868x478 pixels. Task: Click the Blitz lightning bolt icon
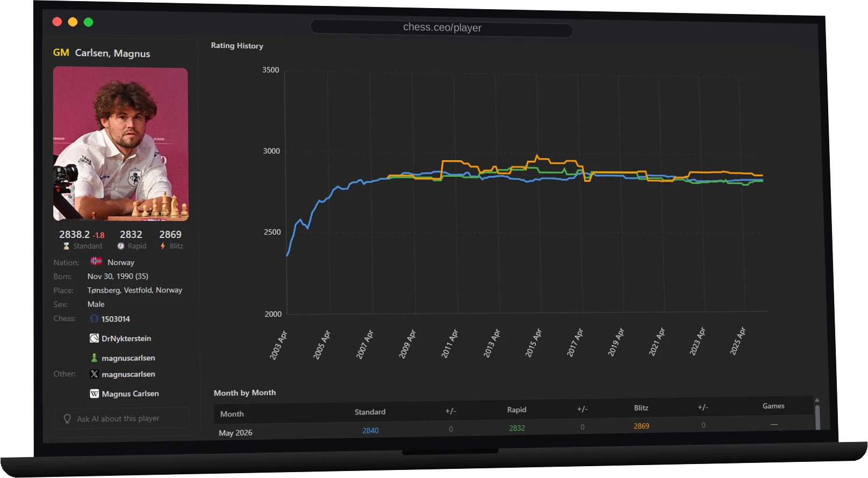coord(163,246)
